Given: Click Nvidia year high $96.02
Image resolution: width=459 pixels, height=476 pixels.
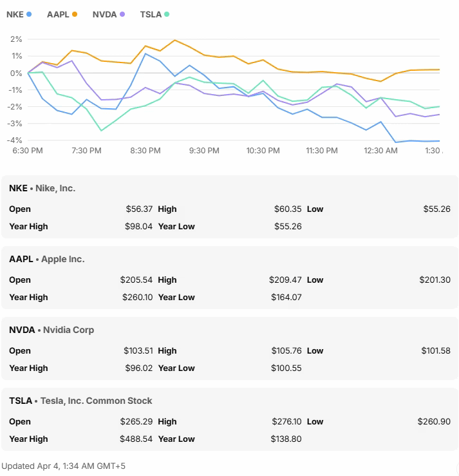Looking at the screenshot, I should pos(139,368).
